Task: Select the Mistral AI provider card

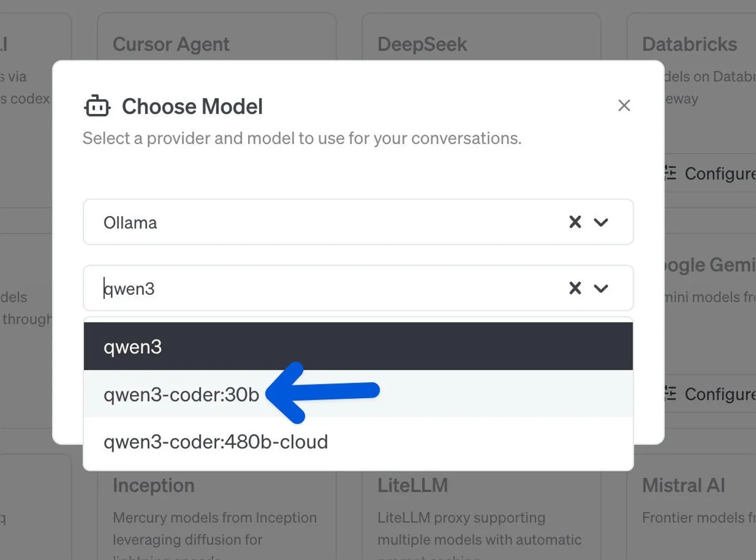Action: pyautogui.click(x=684, y=485)
